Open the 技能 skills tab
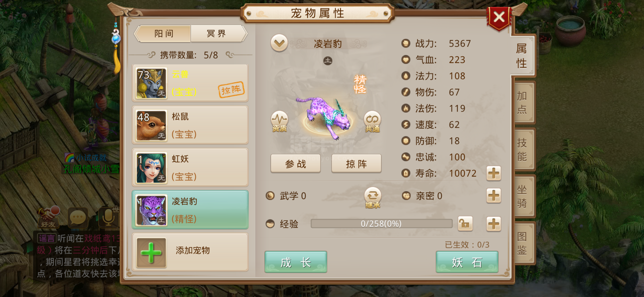 523,149
